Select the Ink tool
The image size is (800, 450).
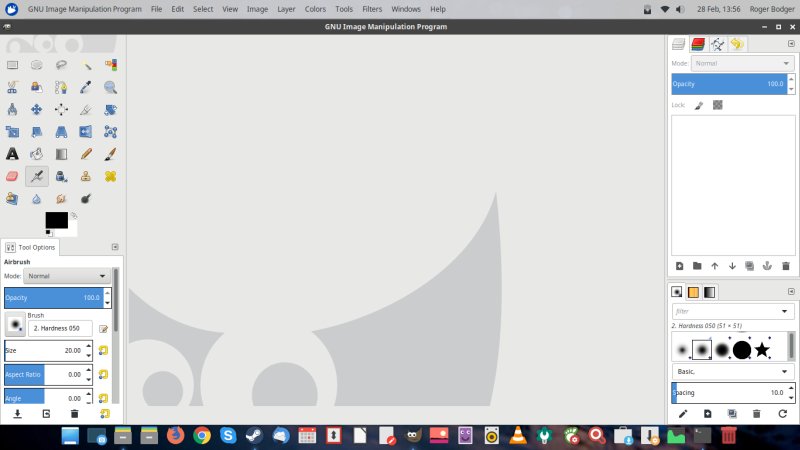tap(61, 177)
